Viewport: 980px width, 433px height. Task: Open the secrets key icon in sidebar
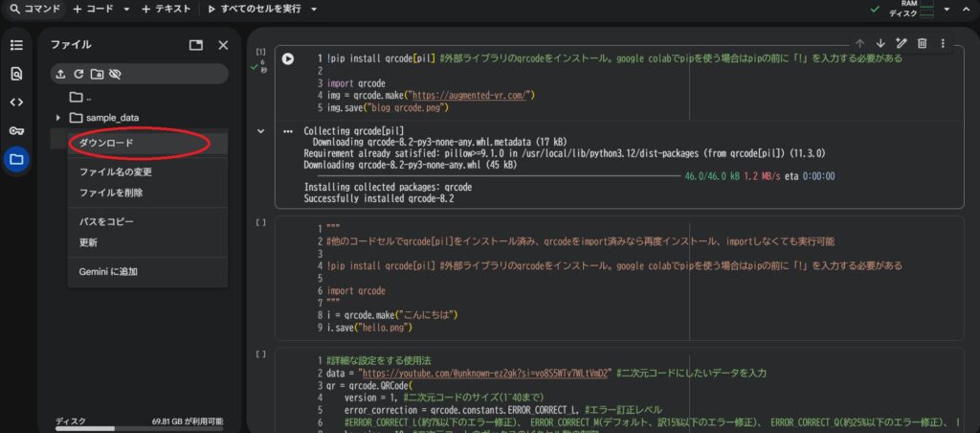click(x=16, y=131)
